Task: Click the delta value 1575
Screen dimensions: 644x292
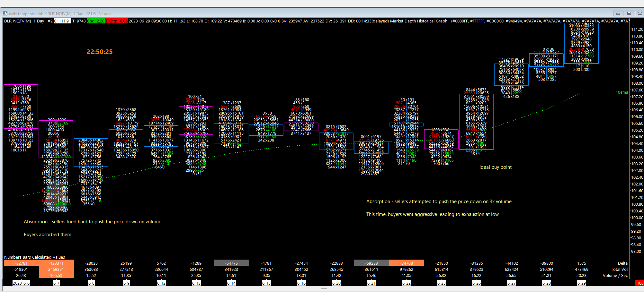Action: 582,263
